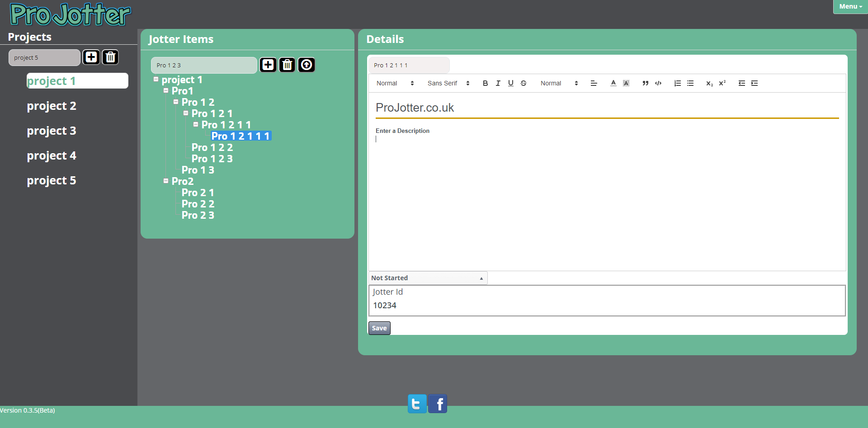
Task: Click the jotter item name input field
Action: 204,65
